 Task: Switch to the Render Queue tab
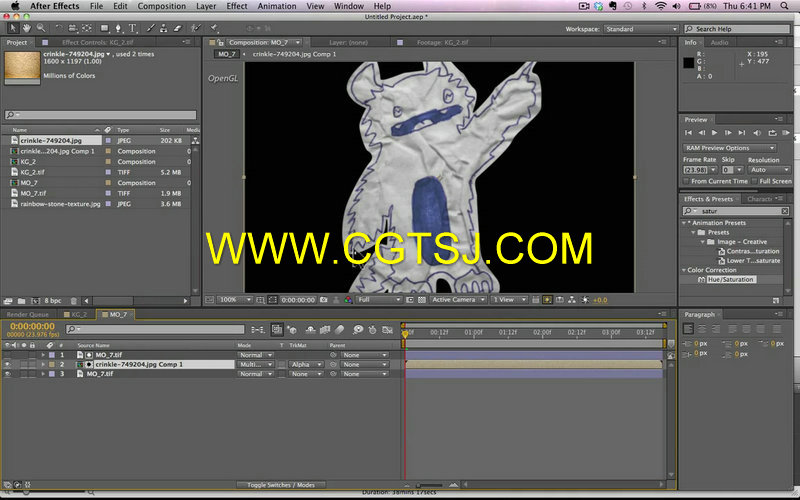[28, 314]
